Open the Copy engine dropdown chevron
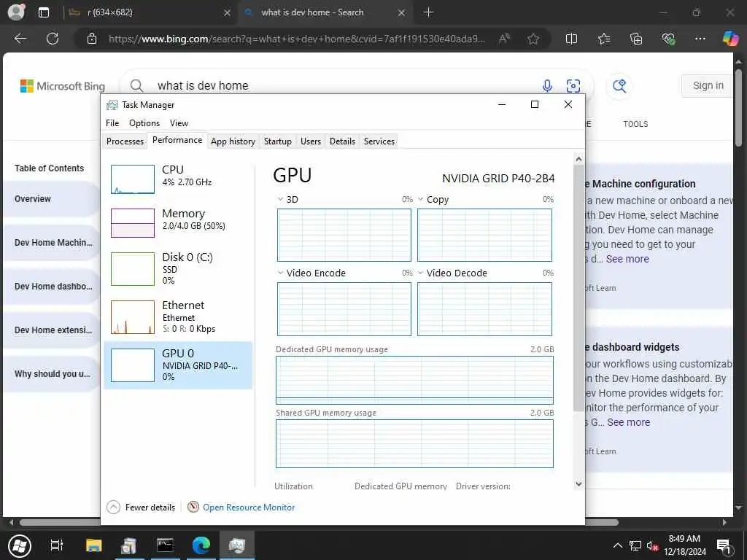This screenshot has width=747, height=560. (421, 199)
